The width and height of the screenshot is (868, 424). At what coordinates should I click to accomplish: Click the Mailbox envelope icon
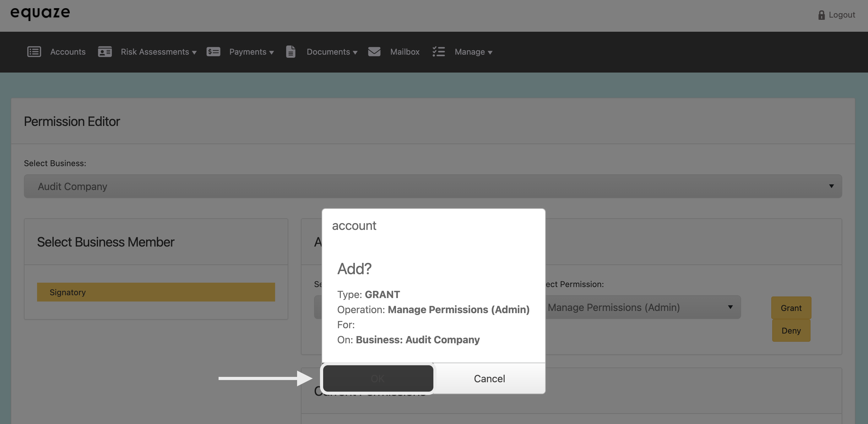click(374, 52)
